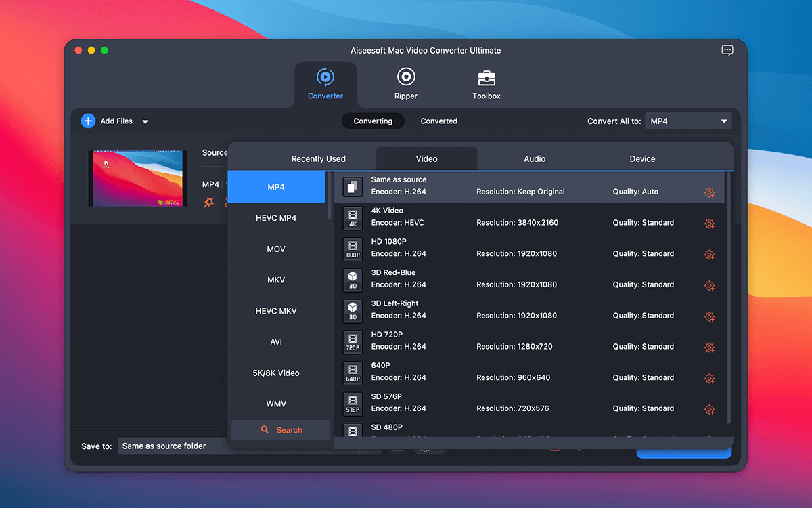Open settings gear for HD 720P preset
Image resolution: width=812 pixels, height=508 pixels.
(x=709, y=347)
